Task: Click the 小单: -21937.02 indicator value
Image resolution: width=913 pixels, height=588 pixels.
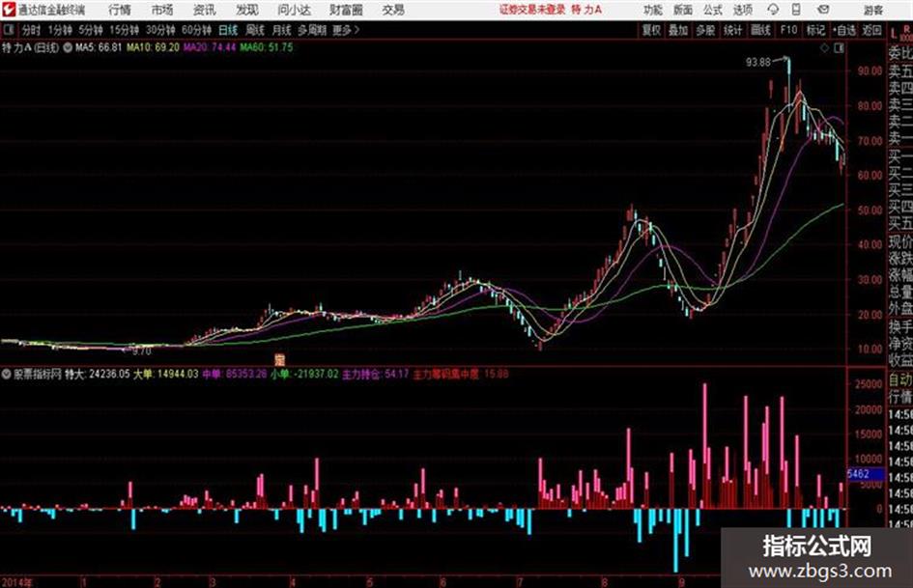Action: click(304, 375)
